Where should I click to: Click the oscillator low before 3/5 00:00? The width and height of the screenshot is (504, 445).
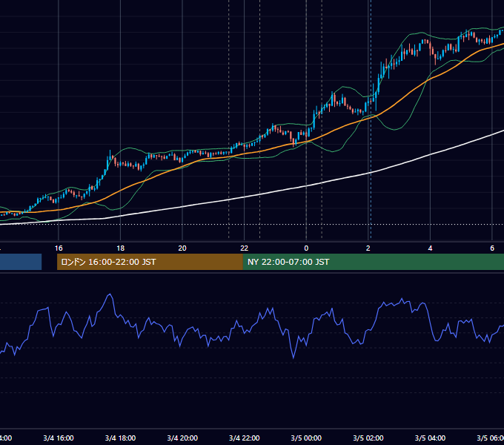pyautogui.click(x=294, y=357)
